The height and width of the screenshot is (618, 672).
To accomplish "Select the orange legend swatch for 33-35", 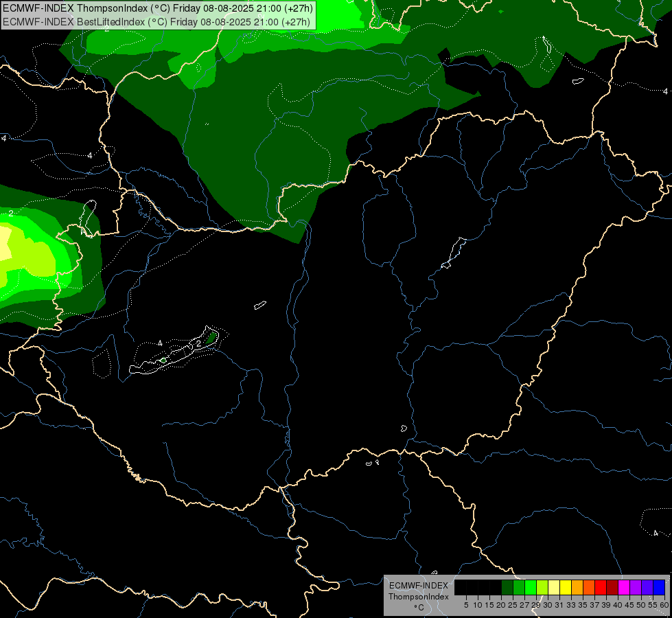I will pos(577,587).
